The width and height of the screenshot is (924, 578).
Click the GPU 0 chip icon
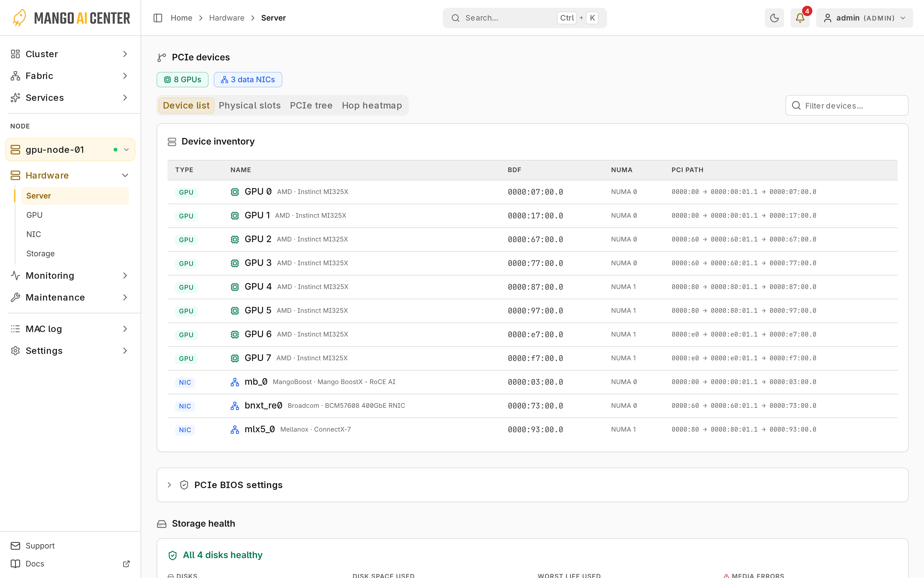pyautogui.click(x=235, y=192)
